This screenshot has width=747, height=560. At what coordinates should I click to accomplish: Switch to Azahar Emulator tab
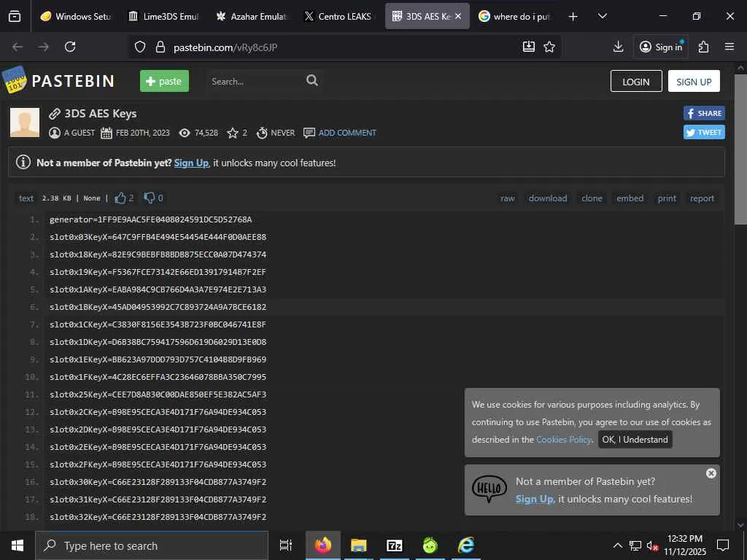(251, 17)
